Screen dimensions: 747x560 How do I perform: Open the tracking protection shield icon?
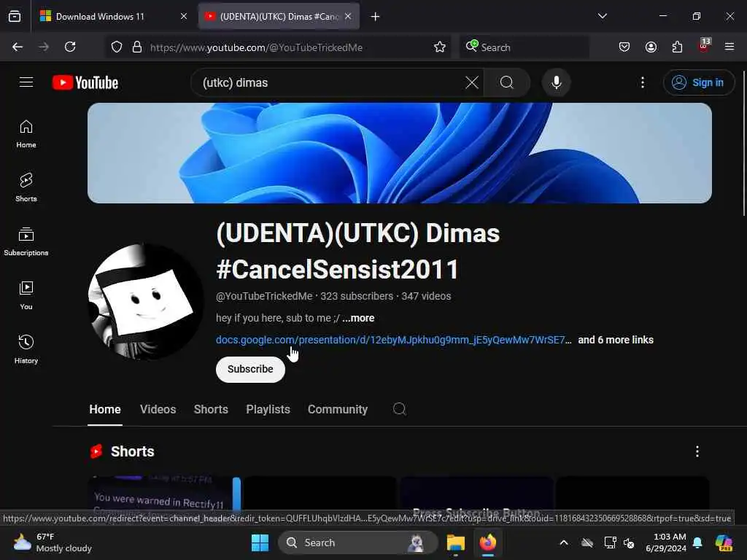[117, 47]
